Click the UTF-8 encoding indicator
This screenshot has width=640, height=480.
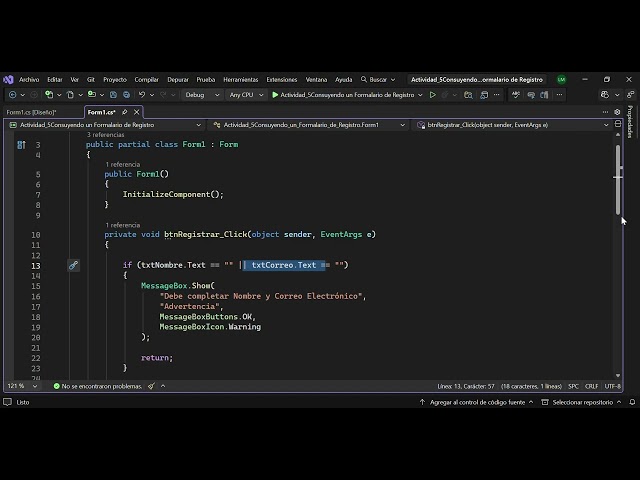pos(613,386)
